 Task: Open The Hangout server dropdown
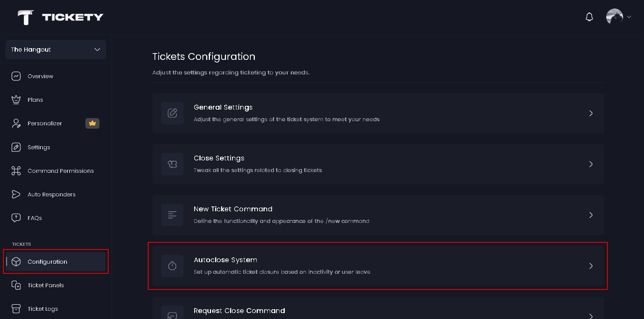coord(56,50)
